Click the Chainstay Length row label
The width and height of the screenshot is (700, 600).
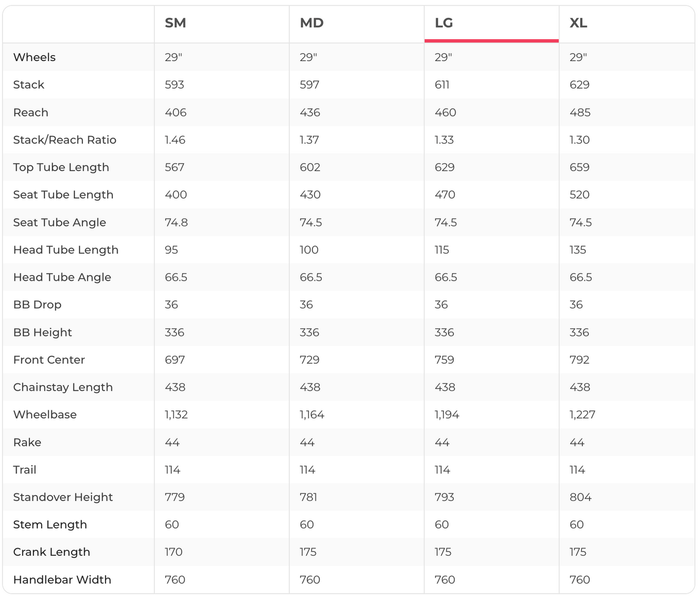[63, 387]
